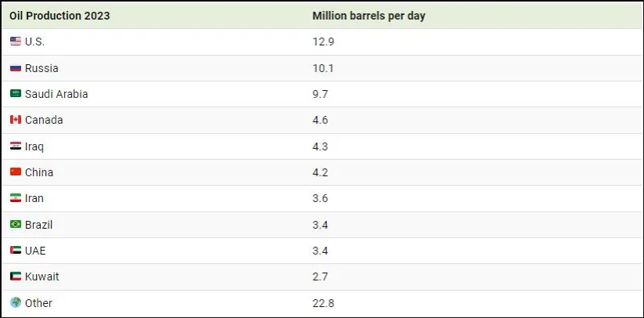The width and height of the screenshot is (644, 318).
Task: Click the Iraq flag icon
Action: tap(16, 146)
